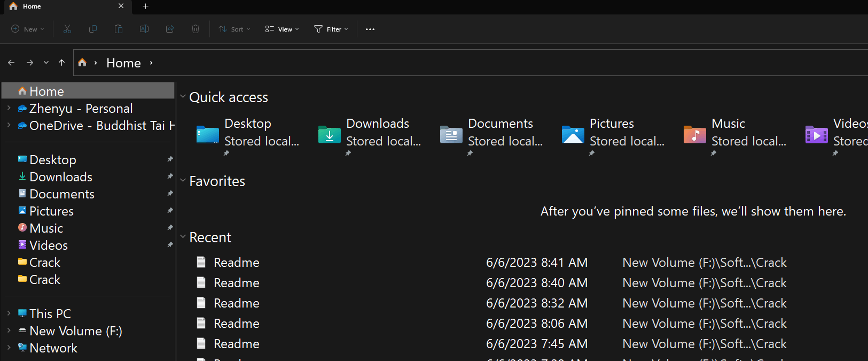Open the new tab plus button
868x361 pixels.
[x=145, y=6]
